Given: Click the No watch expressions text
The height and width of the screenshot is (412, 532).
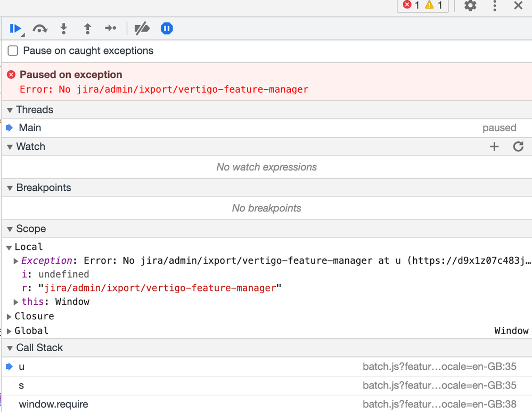Looking at the screenshot, I should point(267,167).
